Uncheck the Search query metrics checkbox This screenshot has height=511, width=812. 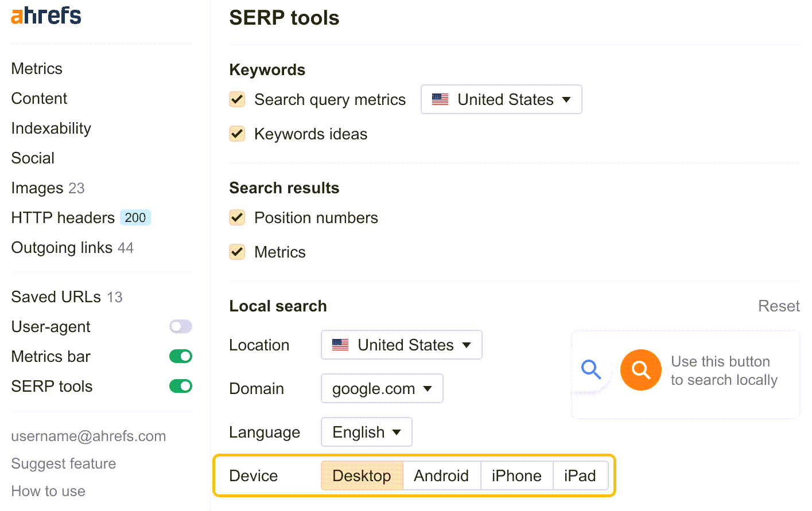[237, 99]
